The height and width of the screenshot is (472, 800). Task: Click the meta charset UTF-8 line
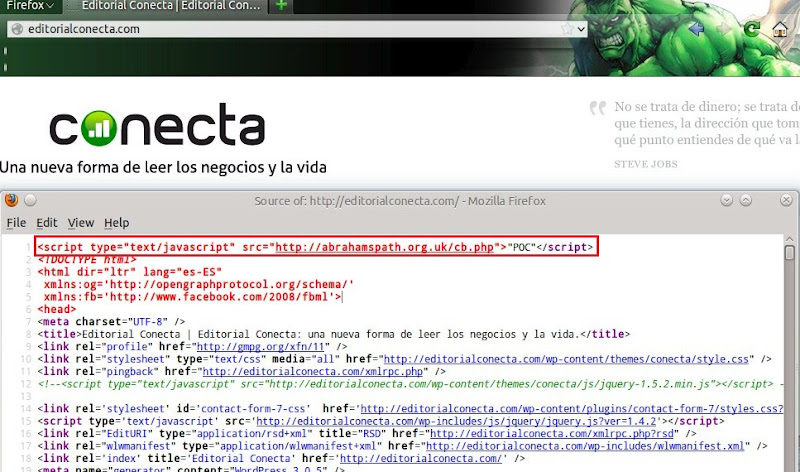(111, 322)
